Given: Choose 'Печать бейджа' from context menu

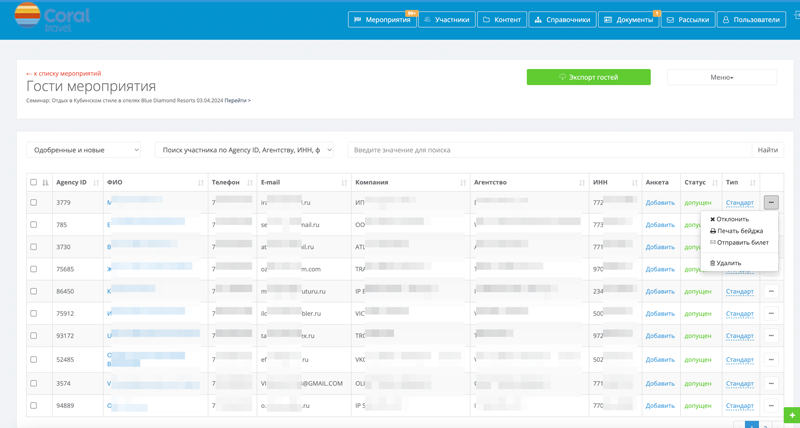Looking at the screenshot, I should [x=739, y=231].
